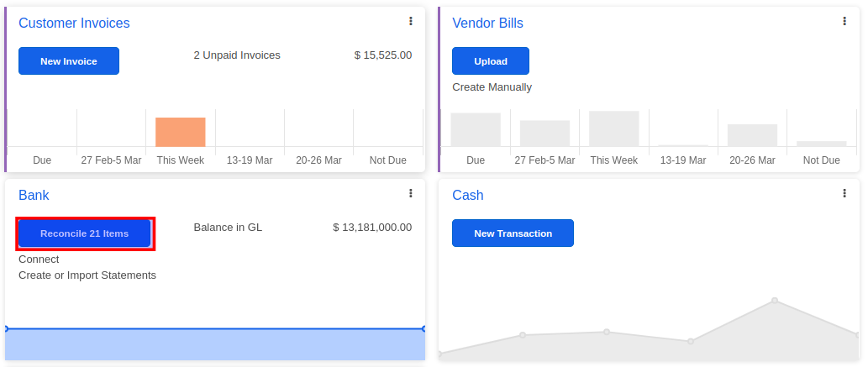Click the Due bar in Vendor Bills chart

tap(476, 129)
